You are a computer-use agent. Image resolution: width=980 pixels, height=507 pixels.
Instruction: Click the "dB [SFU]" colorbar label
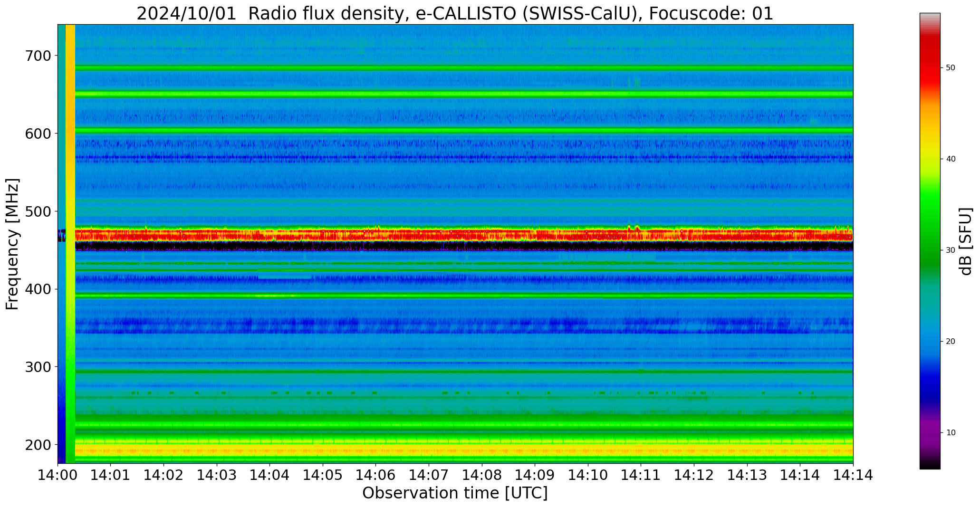[965, 241]
